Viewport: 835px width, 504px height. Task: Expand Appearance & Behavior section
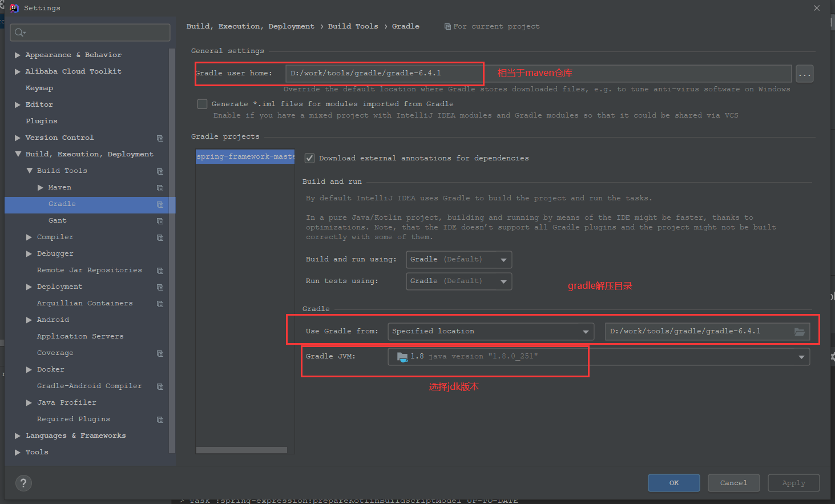(x=18, y=55)
